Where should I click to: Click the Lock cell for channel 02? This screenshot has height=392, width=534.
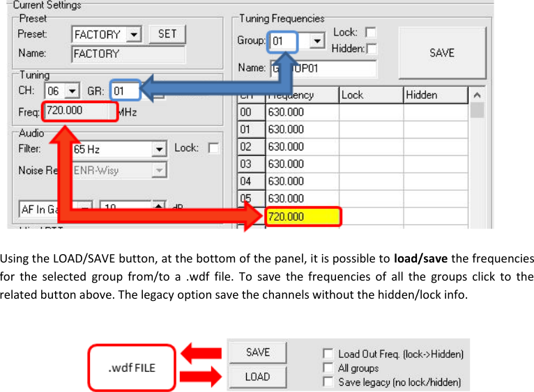tap(371, 147)
